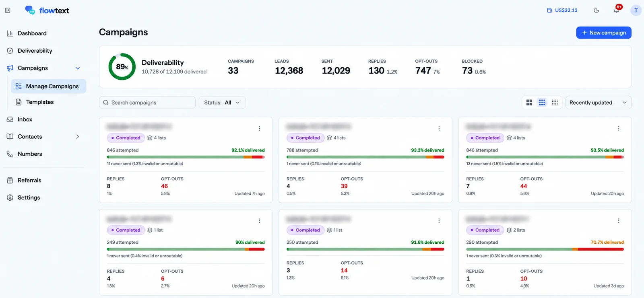Click the flowtext logo
The image size is (644, 298).
click(x=47, y=10)
